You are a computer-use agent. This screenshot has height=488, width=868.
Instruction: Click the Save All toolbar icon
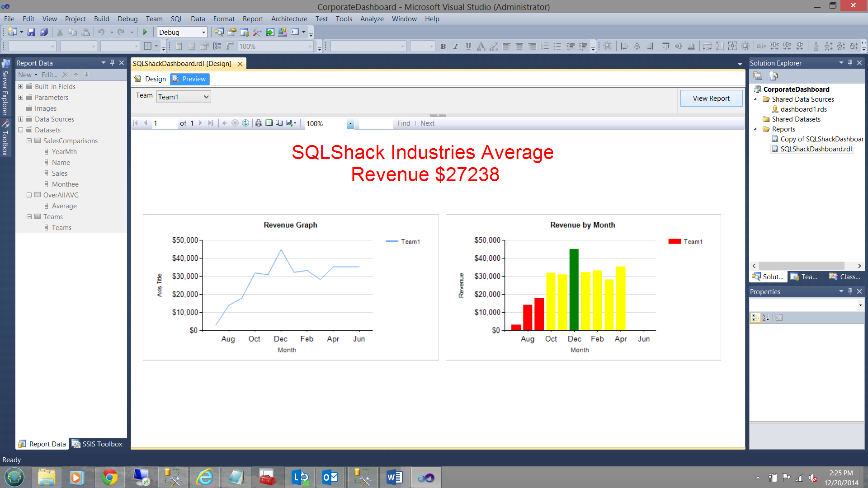point(44,32)
